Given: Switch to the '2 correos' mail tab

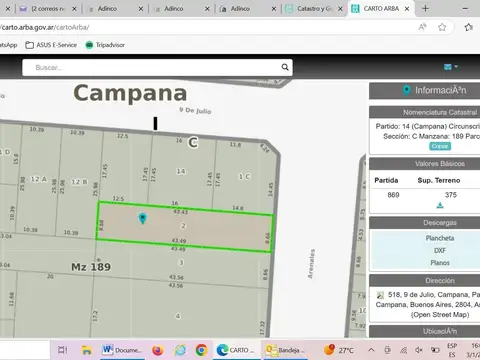Looking at the screenshot, I should pos(48,9).
